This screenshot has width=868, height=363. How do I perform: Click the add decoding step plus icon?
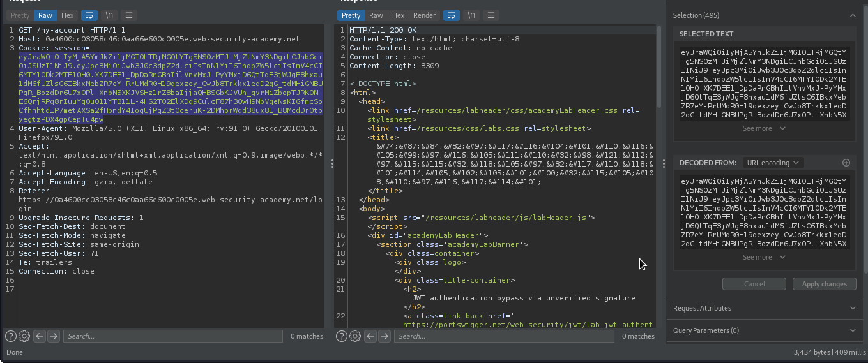pyautogui.click(x=846, y=163)
